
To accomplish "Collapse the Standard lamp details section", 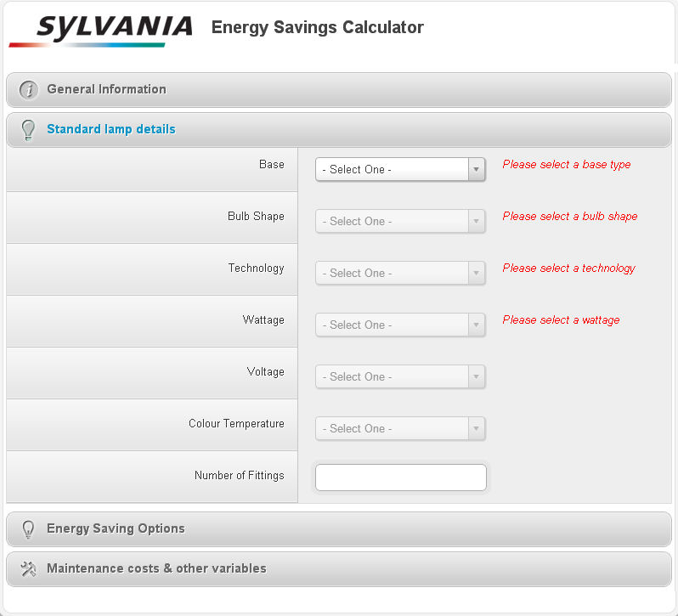I will tap(110, 129).
